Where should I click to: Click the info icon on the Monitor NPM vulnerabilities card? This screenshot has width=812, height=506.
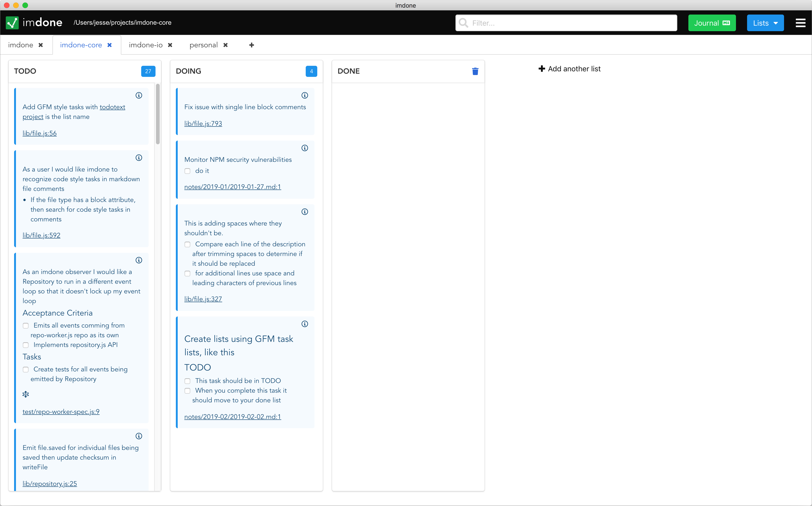click(x=305, y=148)
